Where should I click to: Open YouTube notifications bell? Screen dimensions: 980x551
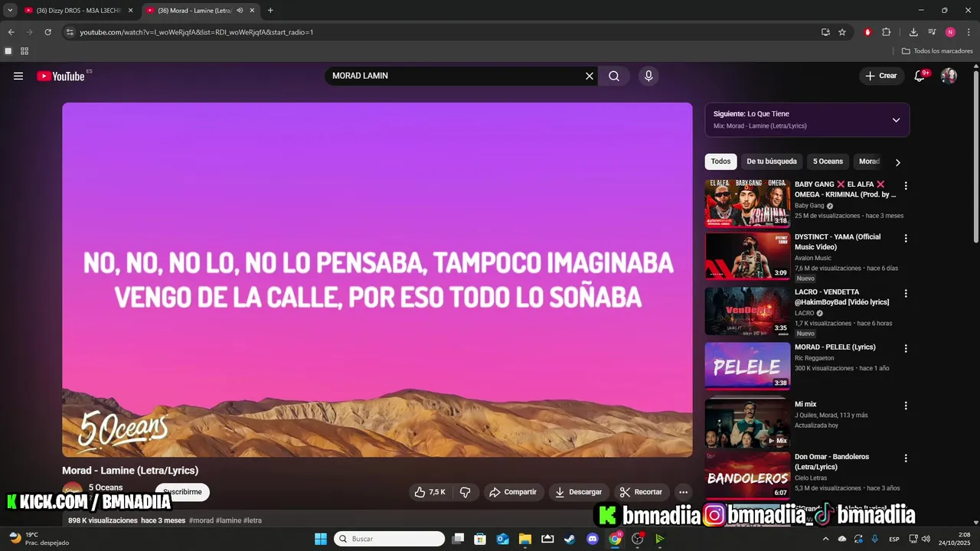pyautogui.click(x=920, y=76)
